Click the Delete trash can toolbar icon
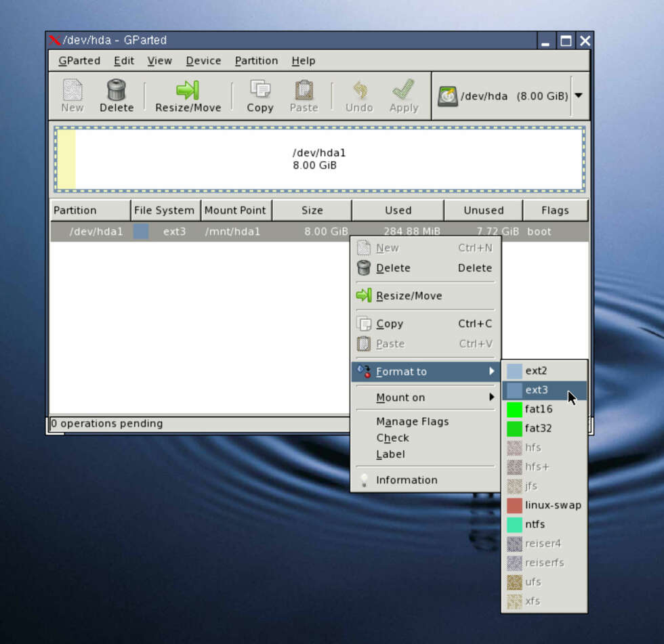 tap(117, 89)
